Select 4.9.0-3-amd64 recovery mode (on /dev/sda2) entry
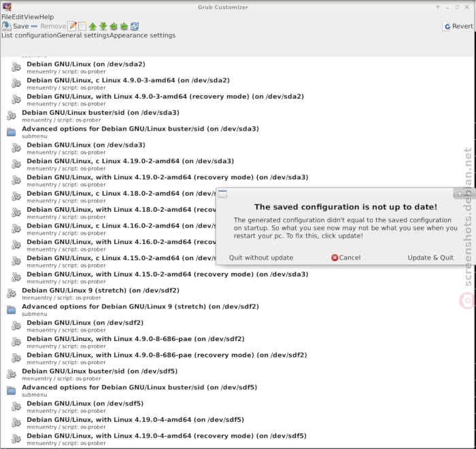This screenshot has width=476, height=449. (x=165, y=100)
